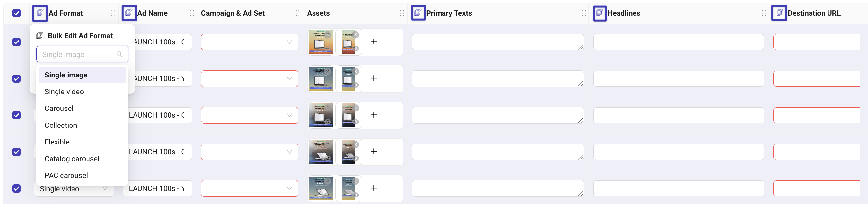Uncheck the last row checkbox

17,189
